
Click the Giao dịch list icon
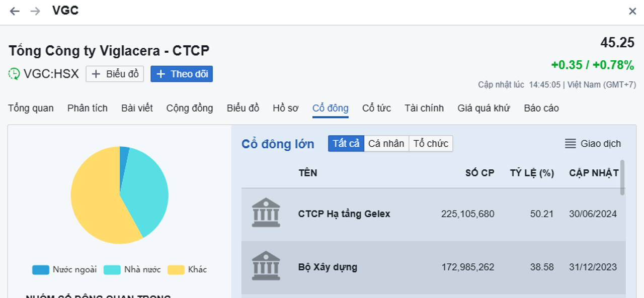tap(570, 144)
